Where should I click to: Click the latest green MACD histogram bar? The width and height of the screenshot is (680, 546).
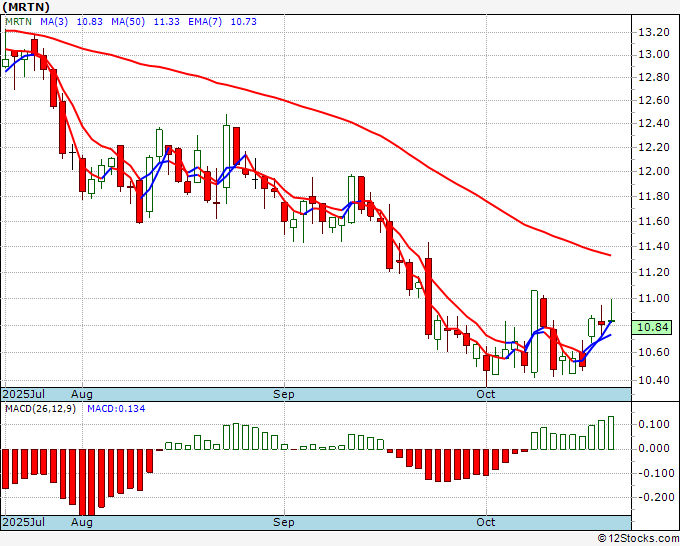coord(611,433)
